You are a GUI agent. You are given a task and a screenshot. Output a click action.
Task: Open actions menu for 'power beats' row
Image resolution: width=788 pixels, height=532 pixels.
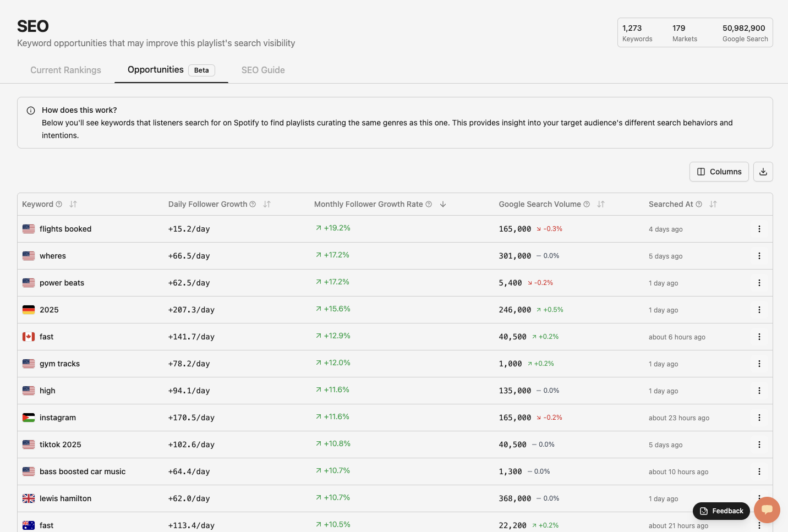coord(759,283)
